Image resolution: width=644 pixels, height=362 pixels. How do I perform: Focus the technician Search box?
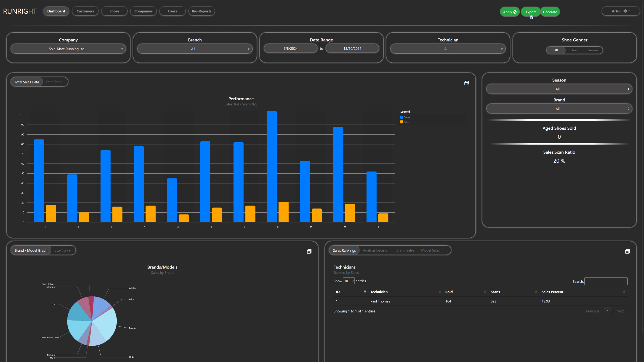(x=606, y=281)
